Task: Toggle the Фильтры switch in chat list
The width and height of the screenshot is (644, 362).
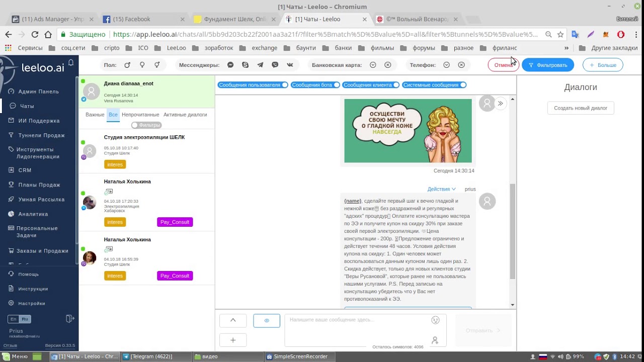Action: tap(146, 125)
